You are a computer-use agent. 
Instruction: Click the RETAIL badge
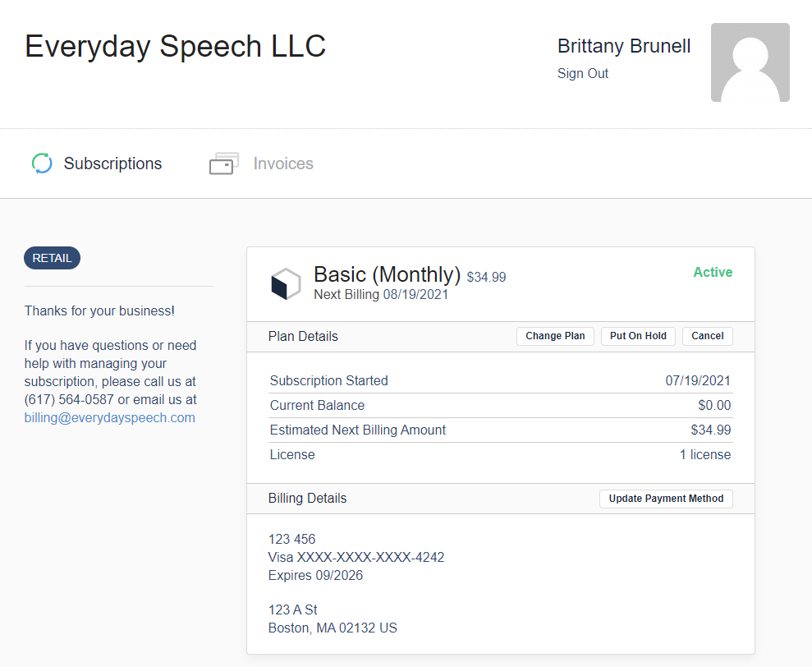tap(52, 258)
